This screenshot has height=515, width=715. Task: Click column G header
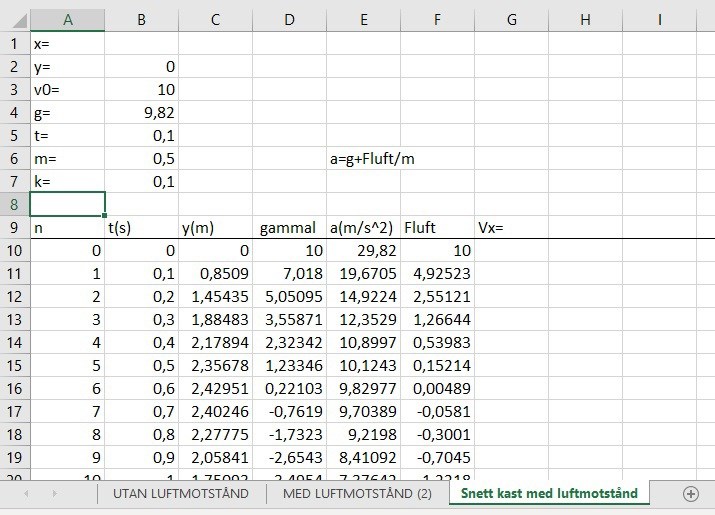click(x=511, y=20)
